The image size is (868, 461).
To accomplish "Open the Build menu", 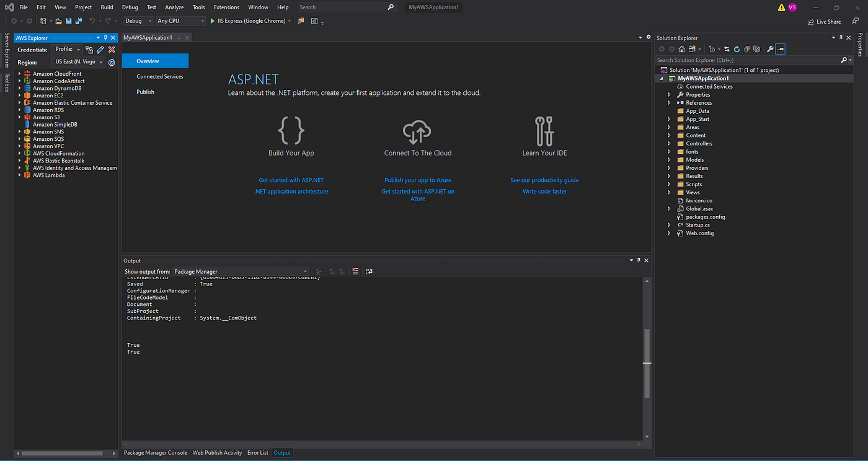I will point(107,7).
